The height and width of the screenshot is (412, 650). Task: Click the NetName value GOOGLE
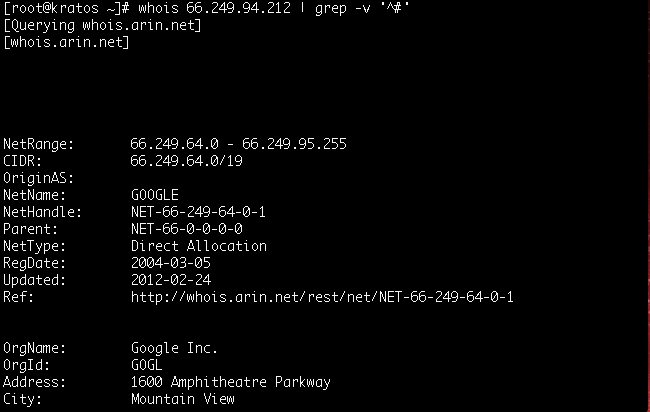(154, 195)
